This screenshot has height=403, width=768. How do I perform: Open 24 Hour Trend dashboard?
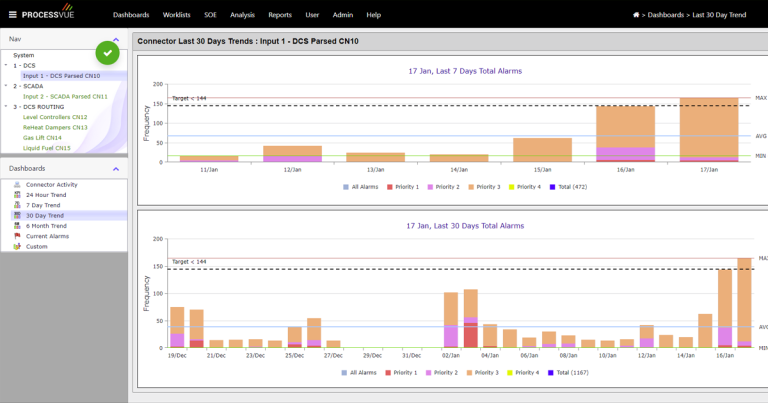click(x=46, y=195)
